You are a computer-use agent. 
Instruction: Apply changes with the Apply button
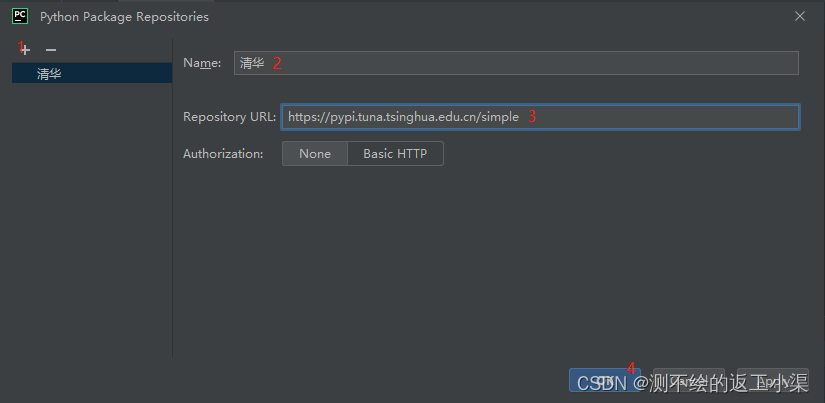tap(773, 380)
